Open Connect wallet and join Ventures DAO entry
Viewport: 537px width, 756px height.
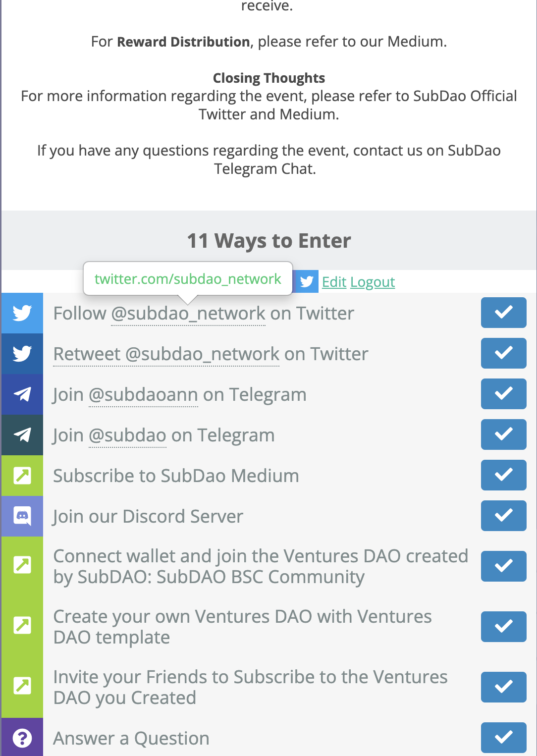pos(261,566)
